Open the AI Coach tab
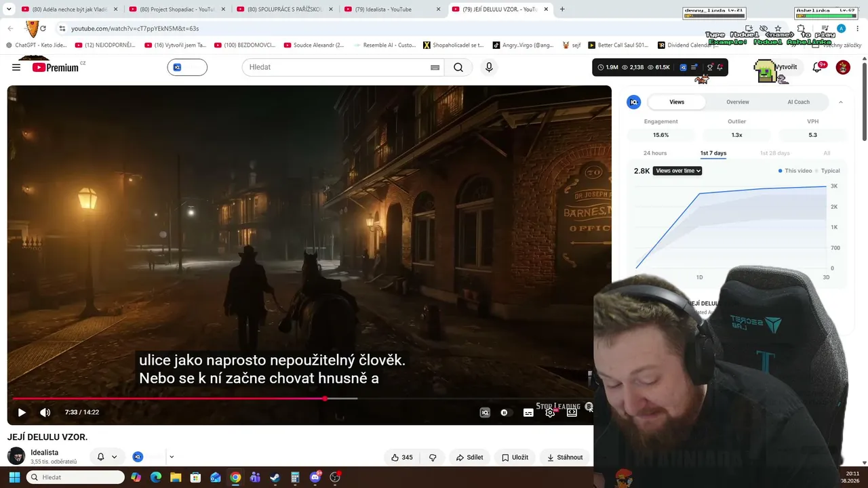This screenshot has height=488, width=868. tap(798, 102)
